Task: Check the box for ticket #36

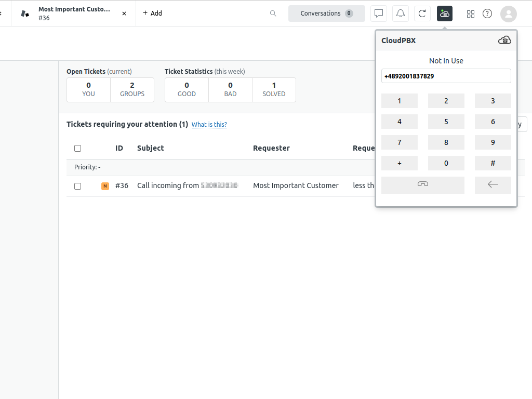Action: (x=78, y=186)
